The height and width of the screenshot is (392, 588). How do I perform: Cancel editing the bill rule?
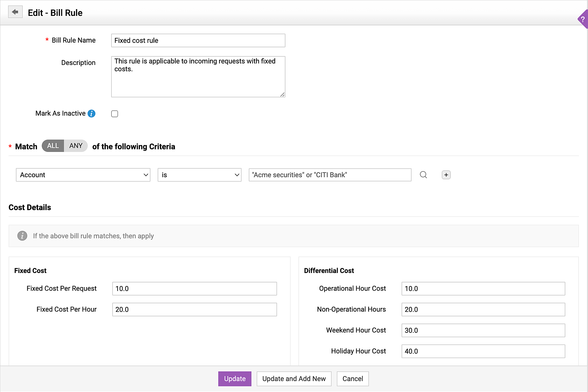click(x=353, y=378)
